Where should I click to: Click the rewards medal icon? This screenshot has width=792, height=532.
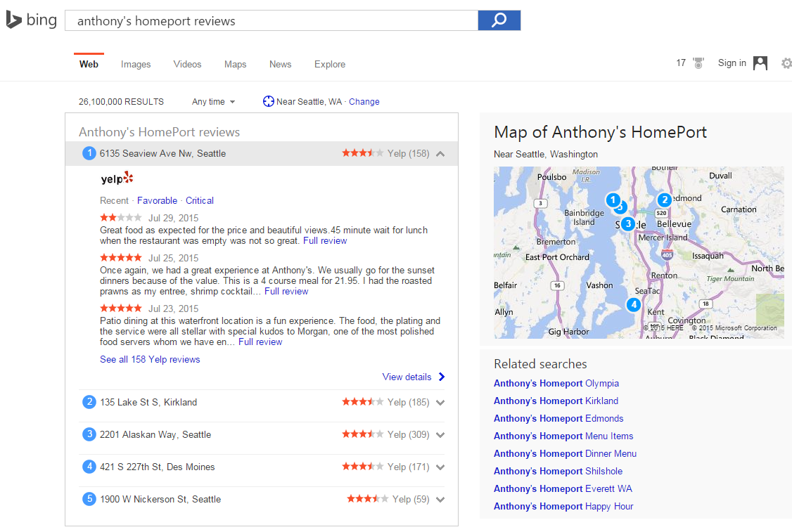(698, 63)
